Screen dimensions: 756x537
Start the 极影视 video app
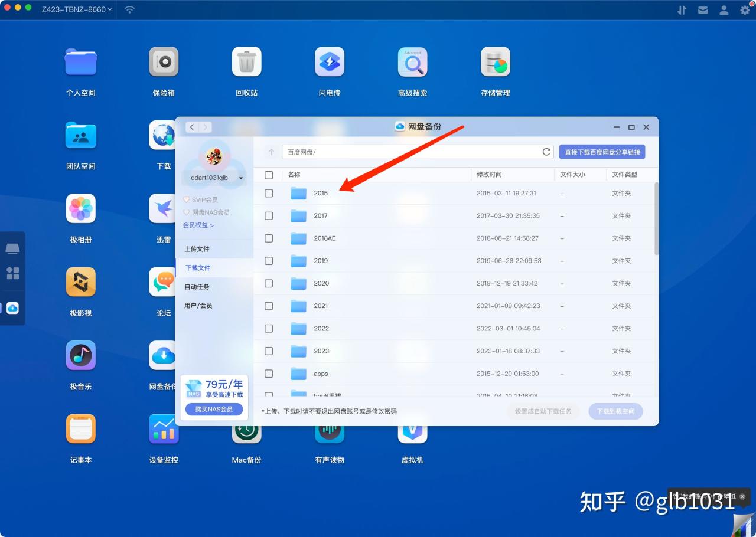(80, 282)
